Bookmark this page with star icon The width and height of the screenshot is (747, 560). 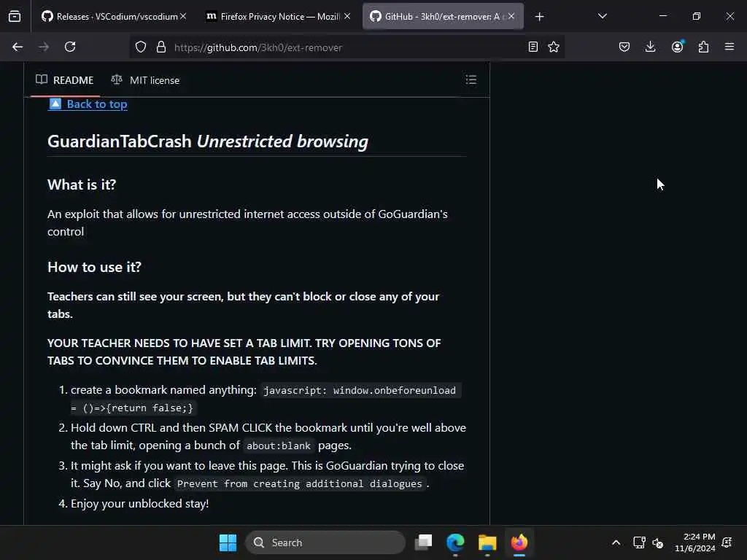tap(554, 47)
